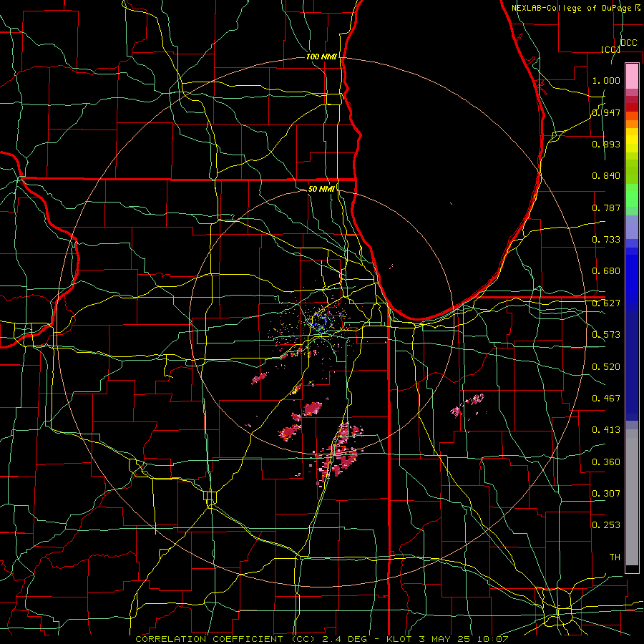Viewport: 644px width, 644px height.
Task: Click the DCC label above the color scale
Action: pyautogui.click(x=628, y=42)
